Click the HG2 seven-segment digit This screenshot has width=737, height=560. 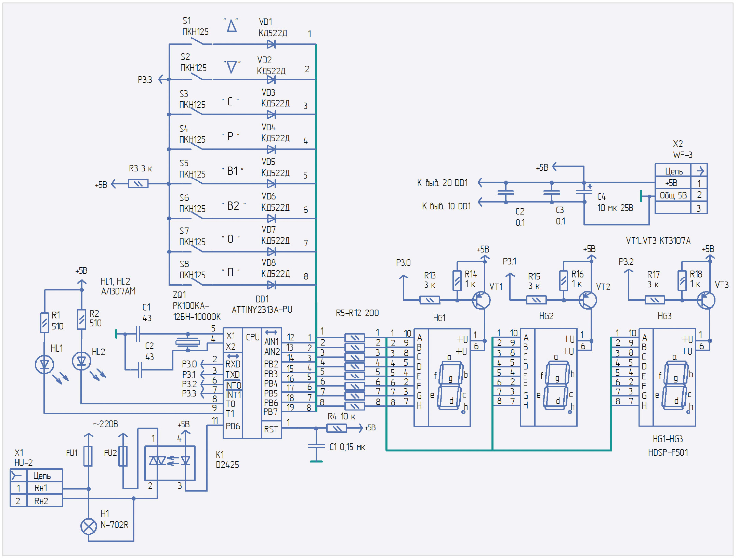[x=557, y=385]
